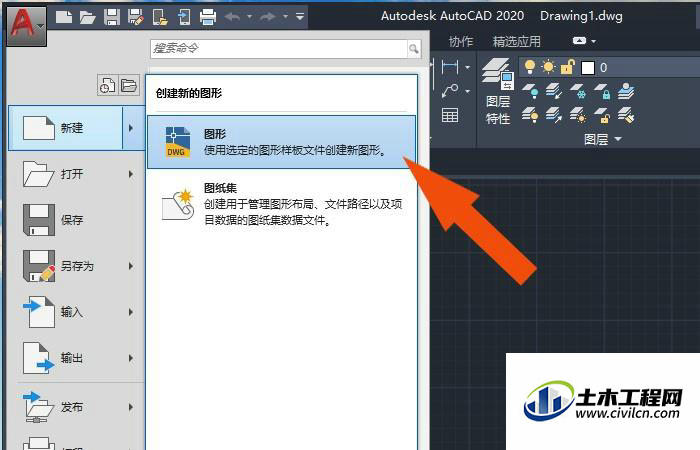
Task: Expand the 输入 submenu arrow
Action: point(131,312)
